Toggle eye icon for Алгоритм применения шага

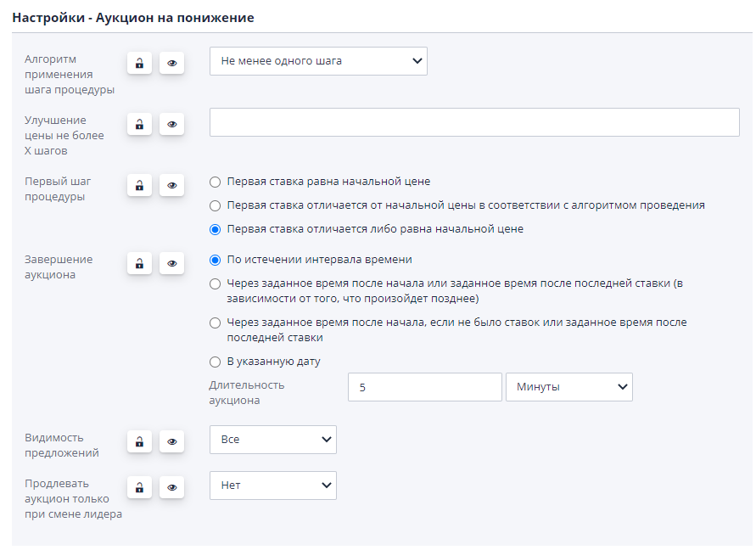[x=172, y=63]
